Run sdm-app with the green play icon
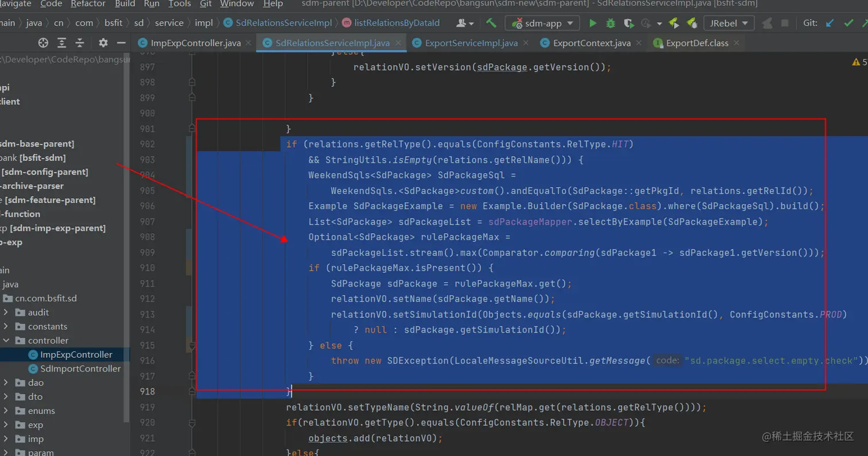Screen dimensions: 868x456 pyautogui.click(x=593, y=23)
